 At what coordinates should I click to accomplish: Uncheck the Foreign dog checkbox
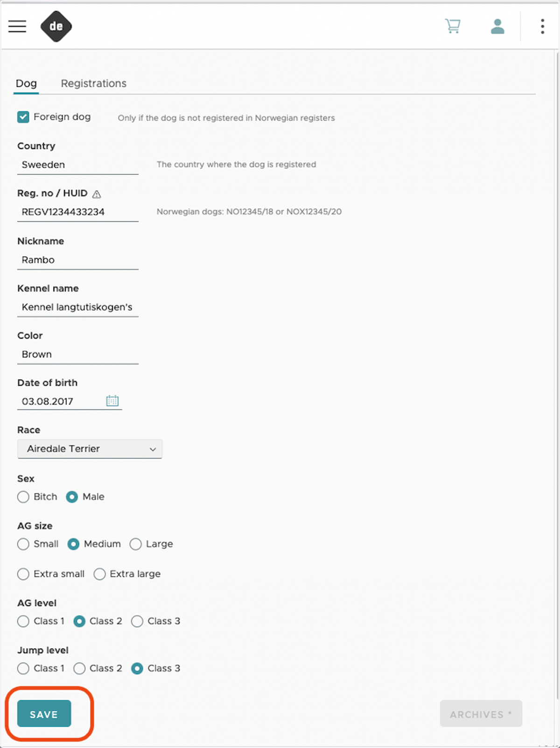(23, 117)
